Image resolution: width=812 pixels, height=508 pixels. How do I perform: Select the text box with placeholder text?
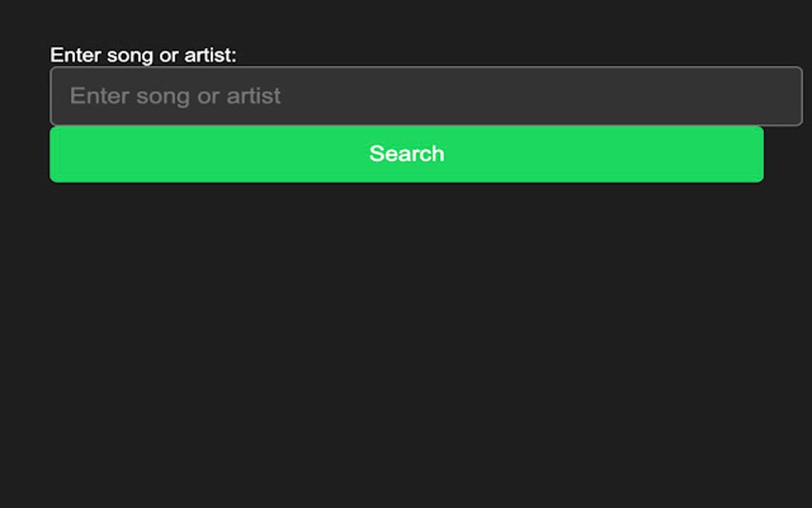point(426,96)
